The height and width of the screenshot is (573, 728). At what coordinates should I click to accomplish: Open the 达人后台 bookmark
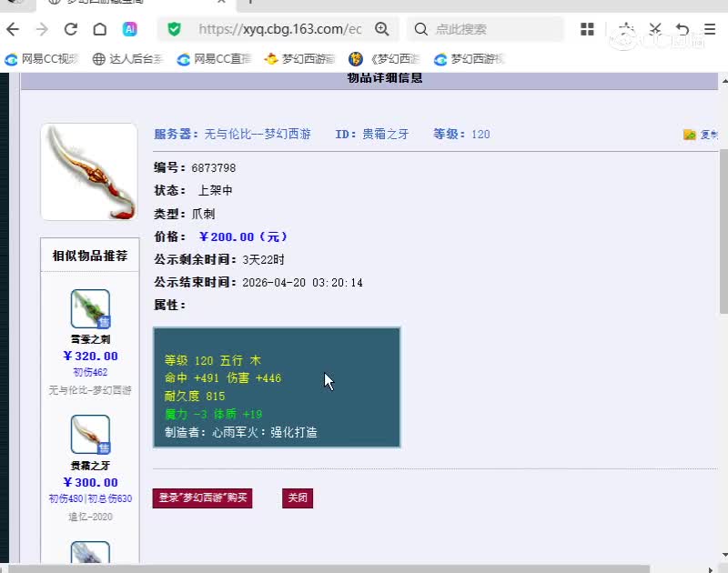128,59
